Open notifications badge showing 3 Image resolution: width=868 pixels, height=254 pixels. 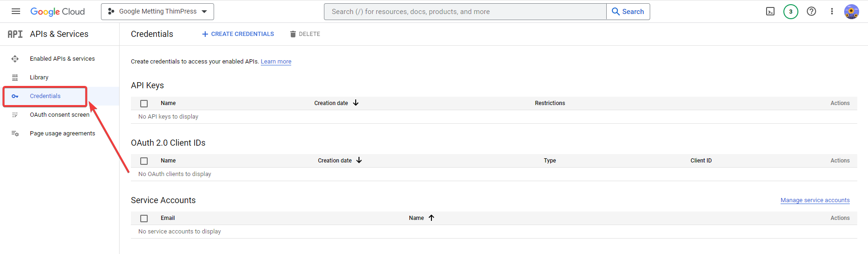click(791, 12)
